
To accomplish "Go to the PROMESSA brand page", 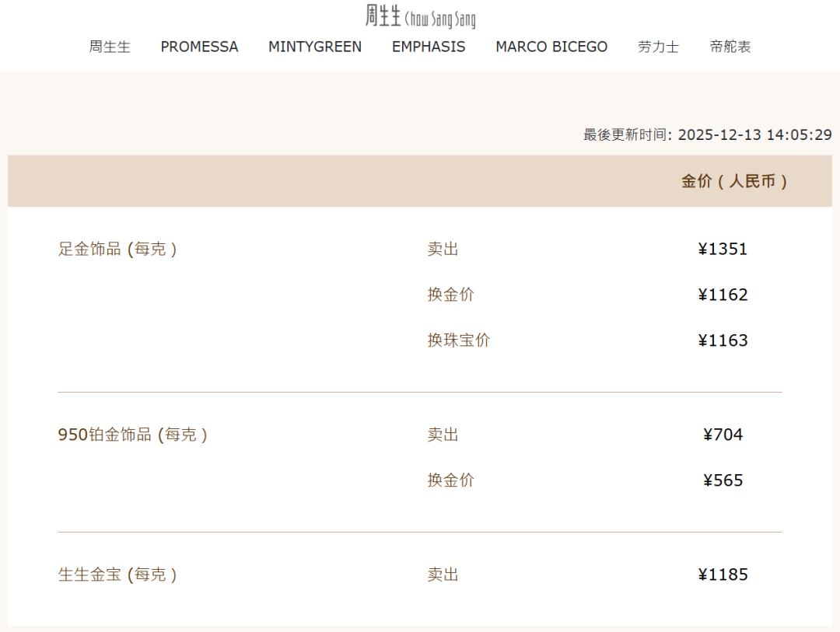I will [199, 47].
